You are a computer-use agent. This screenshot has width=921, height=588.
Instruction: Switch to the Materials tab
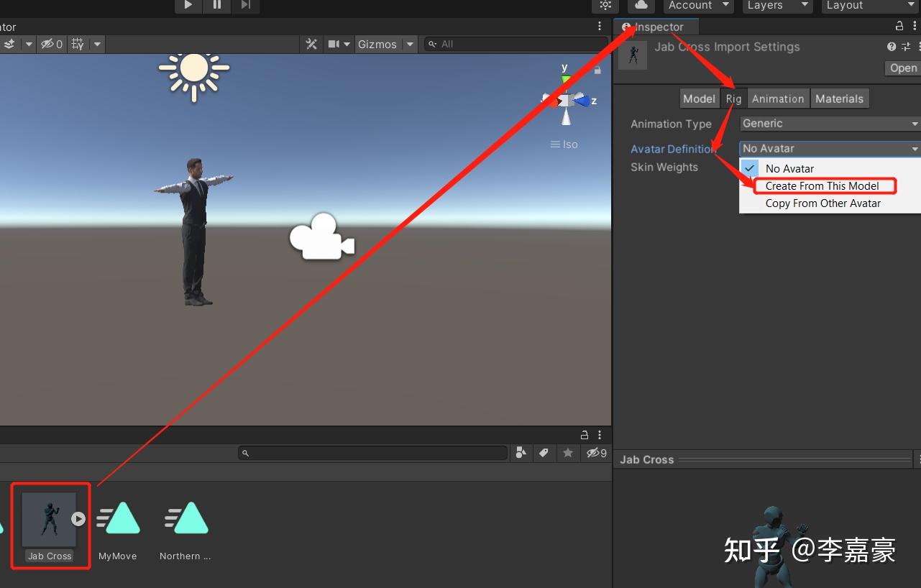click(x=839, y=98)
